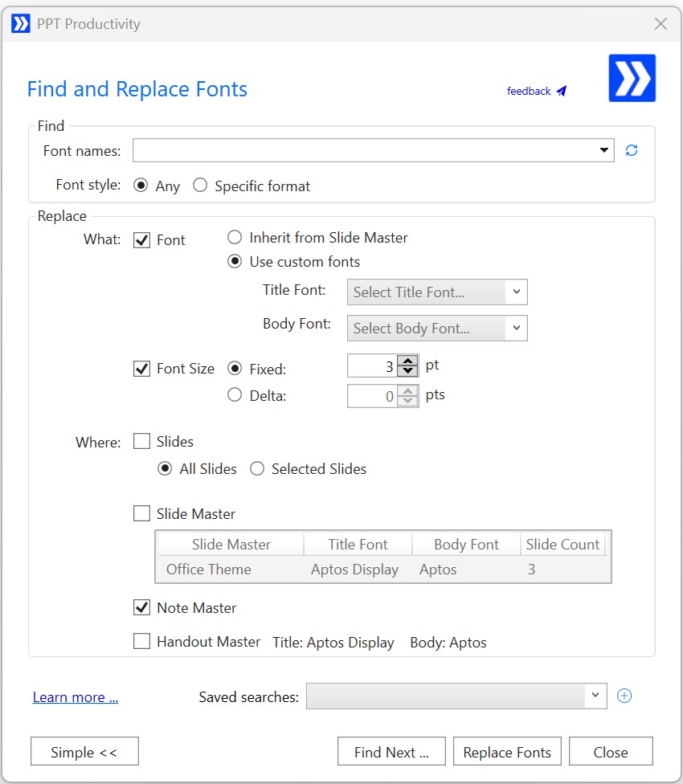Click the refresh font names icon
Screen dimensions: 683x784
click(x=632, y=150)
